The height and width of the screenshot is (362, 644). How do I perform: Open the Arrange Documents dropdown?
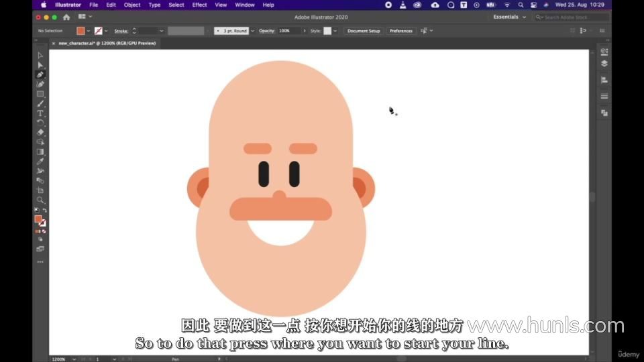(x=85, y=17)
